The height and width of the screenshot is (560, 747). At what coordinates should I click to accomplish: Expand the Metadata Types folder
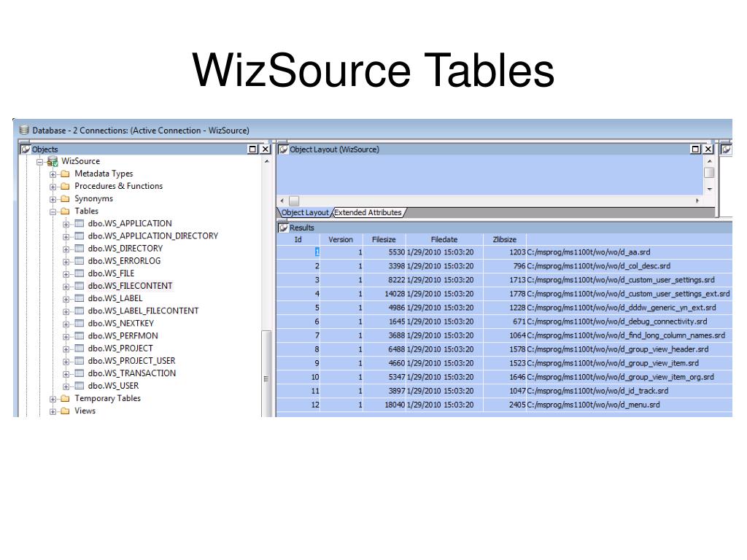click(53, 174)
